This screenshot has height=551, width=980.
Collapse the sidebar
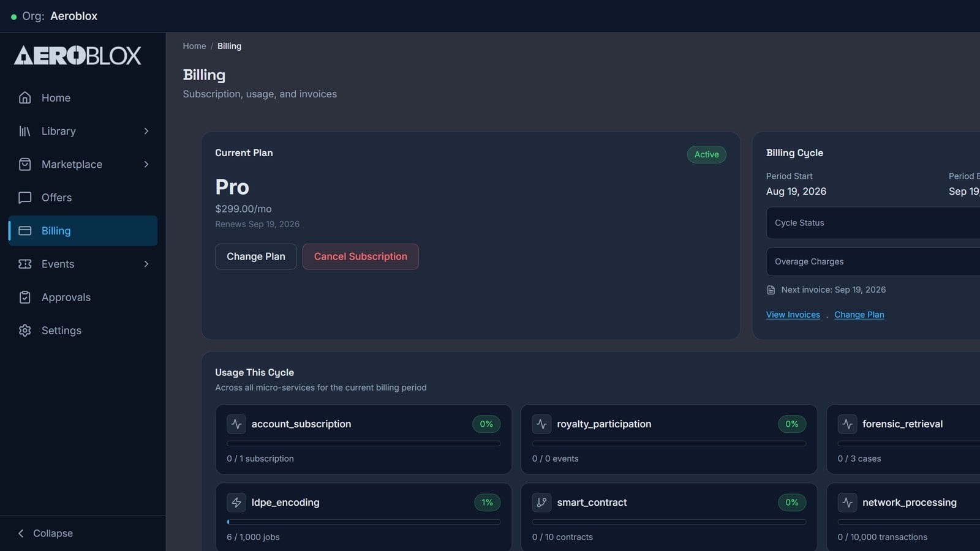46,533
